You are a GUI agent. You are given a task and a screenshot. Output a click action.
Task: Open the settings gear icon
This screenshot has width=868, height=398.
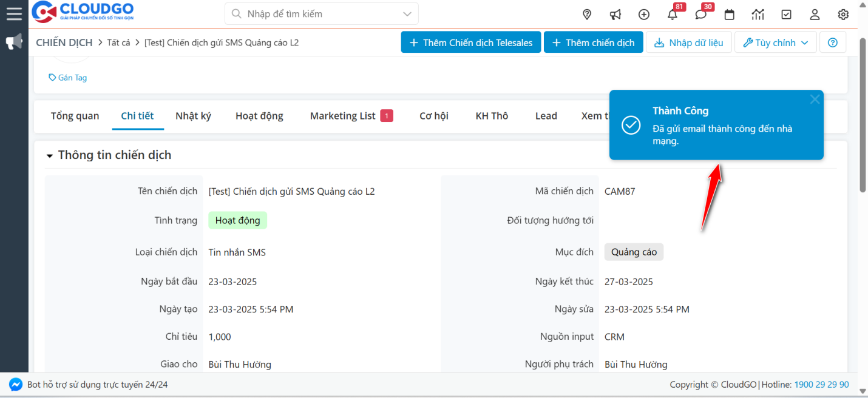[x=843, y=15]
